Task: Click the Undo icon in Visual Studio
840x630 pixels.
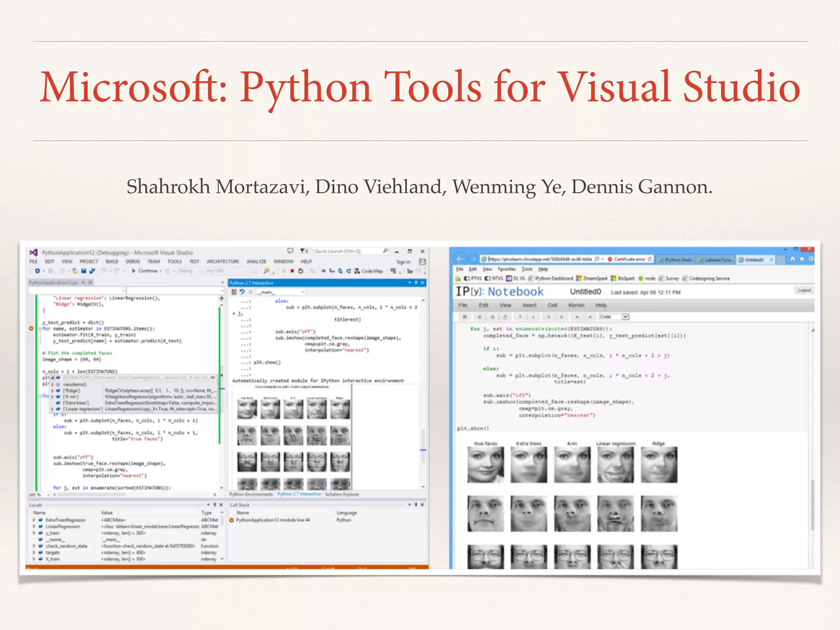Action: pyautogui.click(x=103, y=271)
